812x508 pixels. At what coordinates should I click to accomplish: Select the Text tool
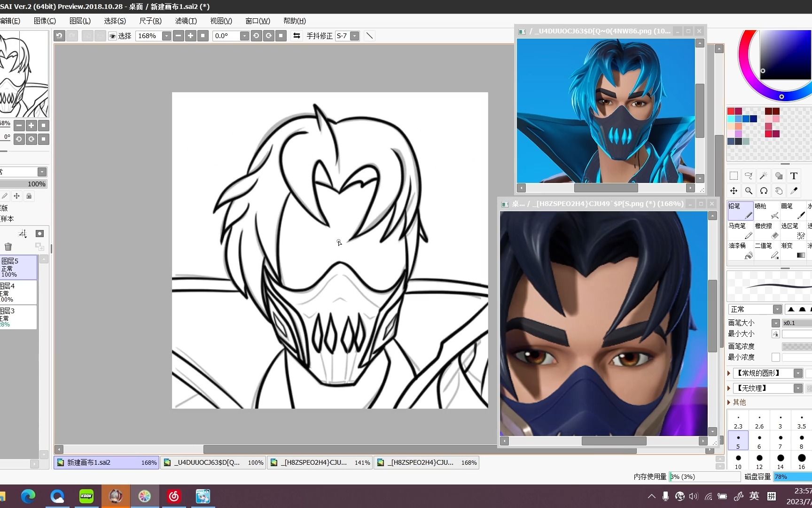(794, 176)
